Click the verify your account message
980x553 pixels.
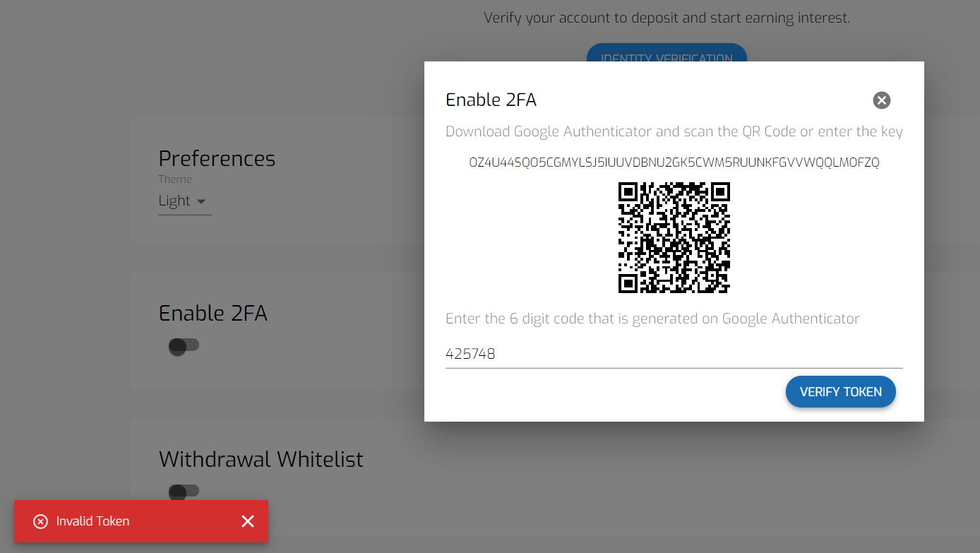click(667, 18)
